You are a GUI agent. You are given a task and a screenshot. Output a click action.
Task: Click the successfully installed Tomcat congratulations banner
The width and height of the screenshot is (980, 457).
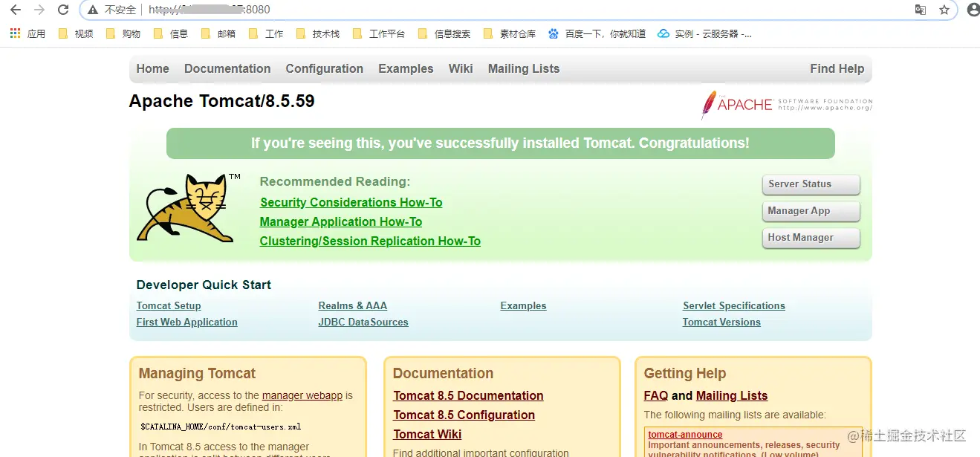pyautogui.click(x=500, y=143)
